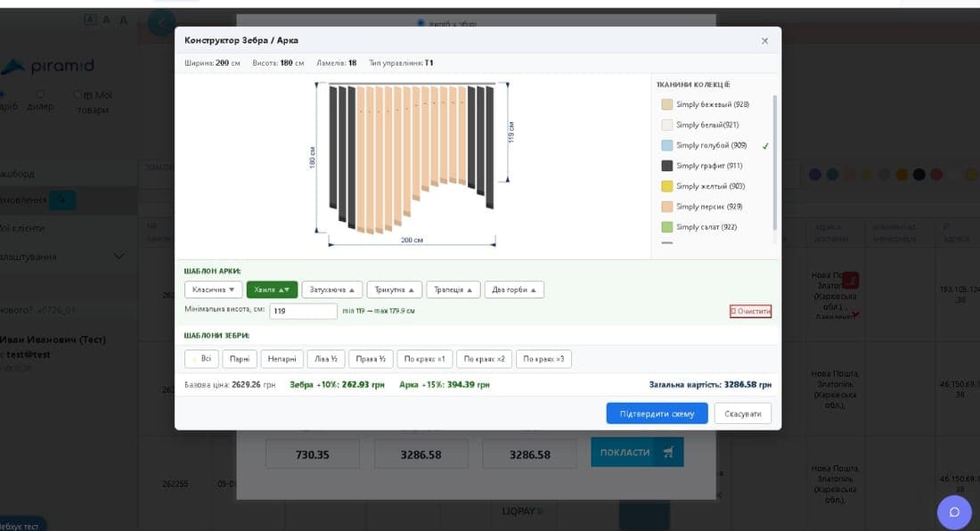This screenshot has width=980, height=531.
Task: Apply the Класична arch template
Action: pyautogui.click(x=213, y=290)
